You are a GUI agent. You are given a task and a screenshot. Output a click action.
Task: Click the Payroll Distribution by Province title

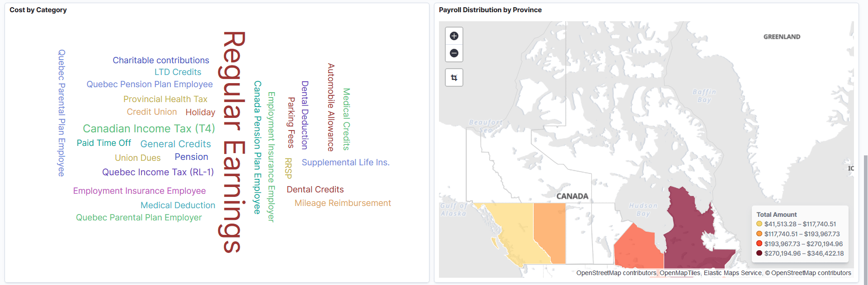(x=491, y=9)
